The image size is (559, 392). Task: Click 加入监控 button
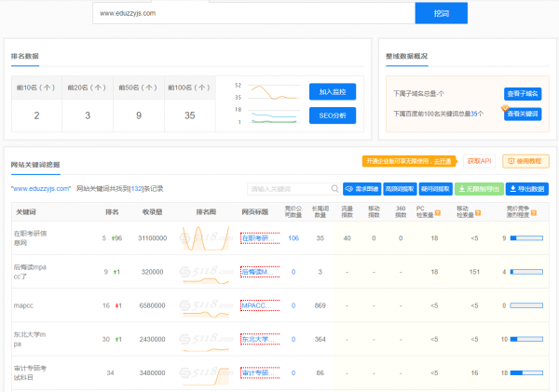[x=332, y=91]
